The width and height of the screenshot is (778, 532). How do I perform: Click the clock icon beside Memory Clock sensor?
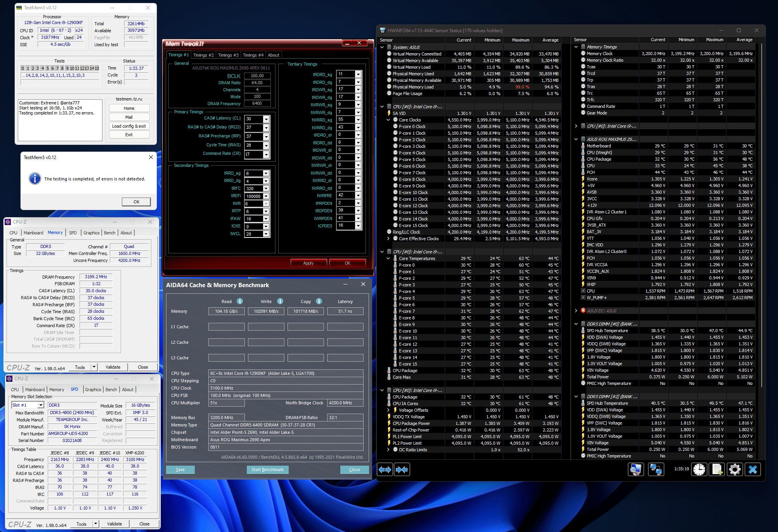(x=583, y=54)
